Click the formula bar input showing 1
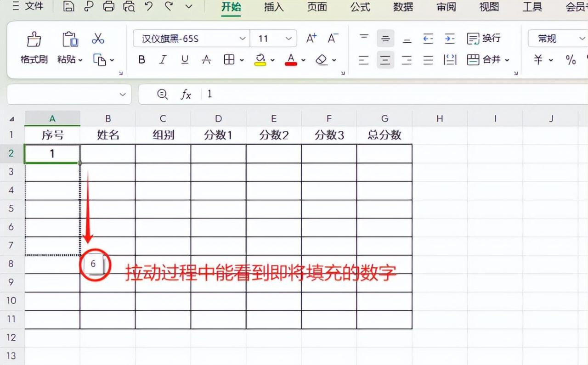 coord(395,94)
